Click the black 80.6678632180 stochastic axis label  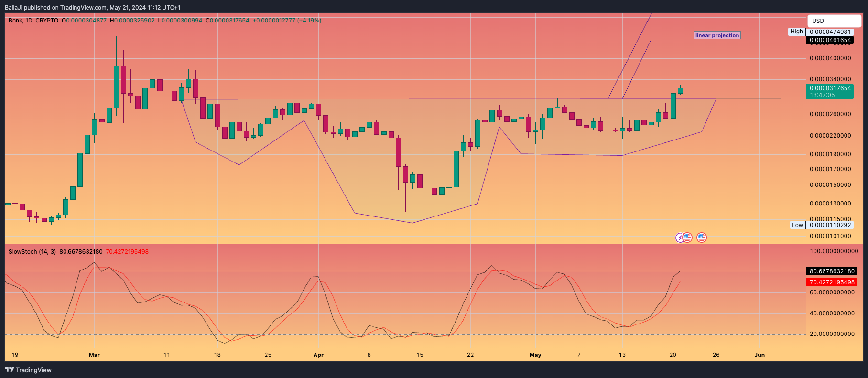(832, 271)
